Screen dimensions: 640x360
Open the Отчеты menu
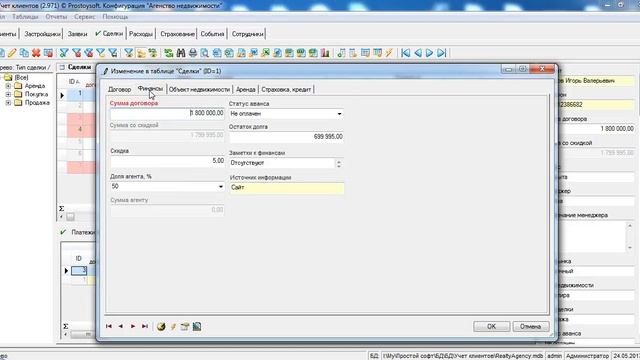(56, 17)
